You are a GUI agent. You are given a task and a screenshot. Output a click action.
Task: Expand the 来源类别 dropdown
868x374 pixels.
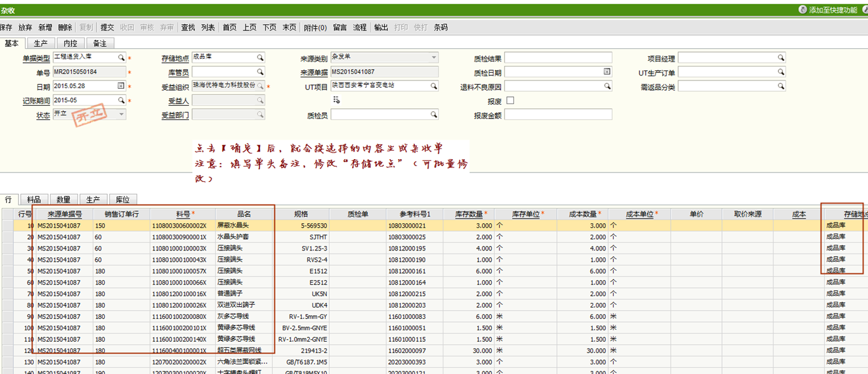point(434,58)
